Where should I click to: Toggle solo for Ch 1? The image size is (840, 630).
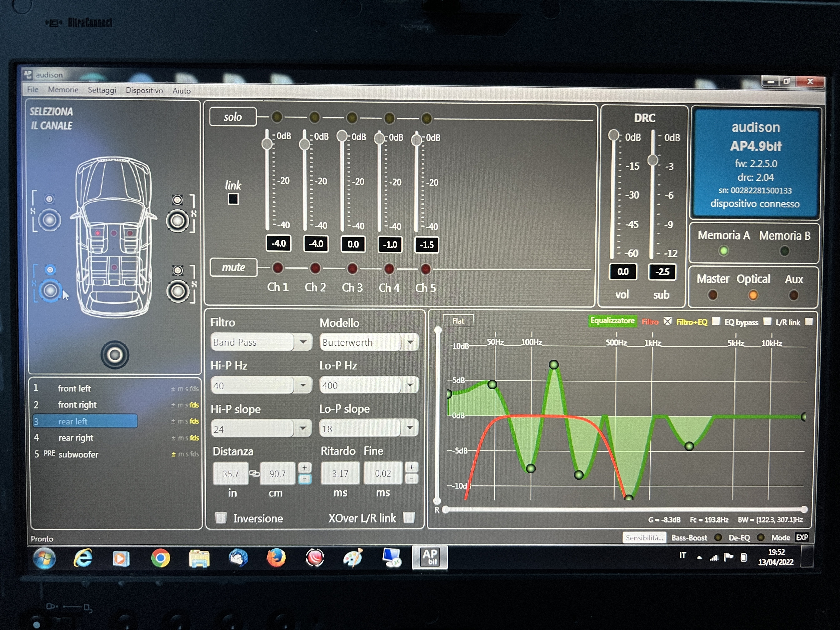point(277,117)
